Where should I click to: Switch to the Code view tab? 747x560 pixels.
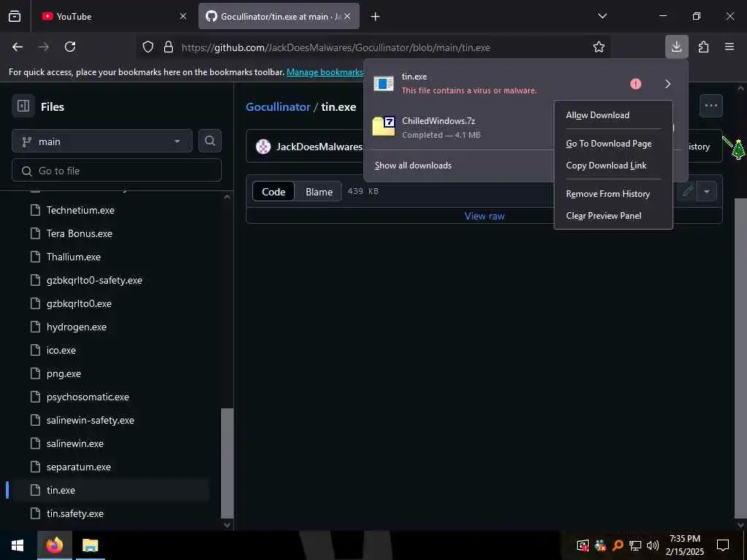pyautogui.click(x=274, y=192)
